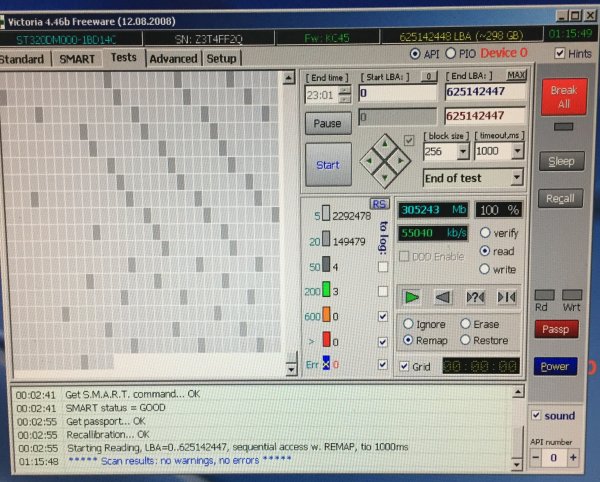Viewport: 600px width, 482px height.
Task: Click the blue Power button
Action: pyautogui.click(x=555, y=366)
